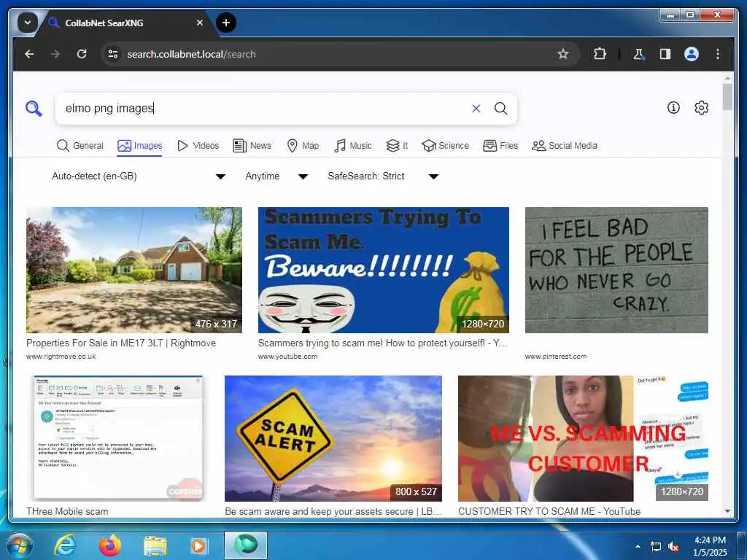Open the About info icon
Image resolution: width=747 pixels, height=560 pixels.
pos(673,108)
